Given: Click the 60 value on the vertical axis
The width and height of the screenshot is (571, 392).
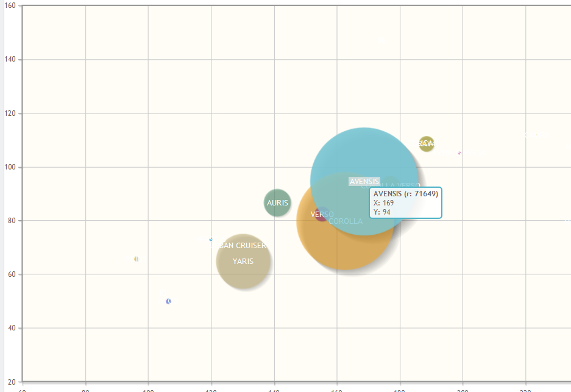Looking at the screenshot, I should click(x=12, y=274).
